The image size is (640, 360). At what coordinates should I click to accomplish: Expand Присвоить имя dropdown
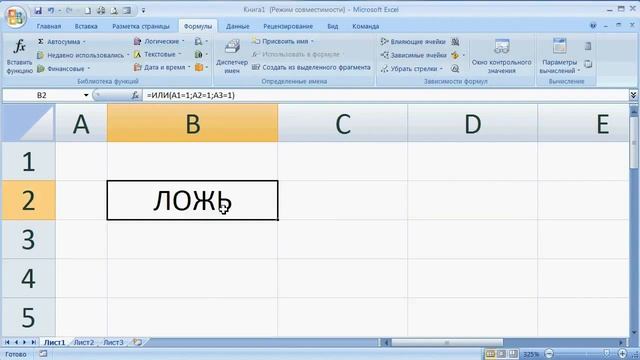coord(283,41)
